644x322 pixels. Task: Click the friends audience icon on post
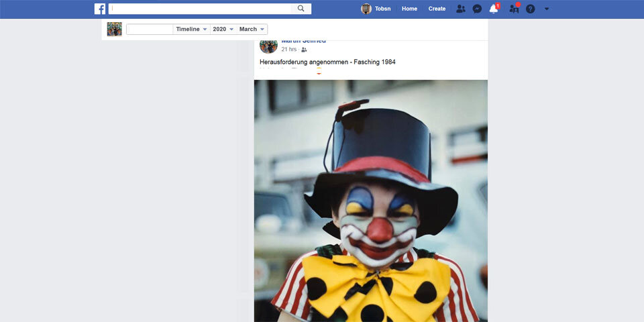[304, 50]
